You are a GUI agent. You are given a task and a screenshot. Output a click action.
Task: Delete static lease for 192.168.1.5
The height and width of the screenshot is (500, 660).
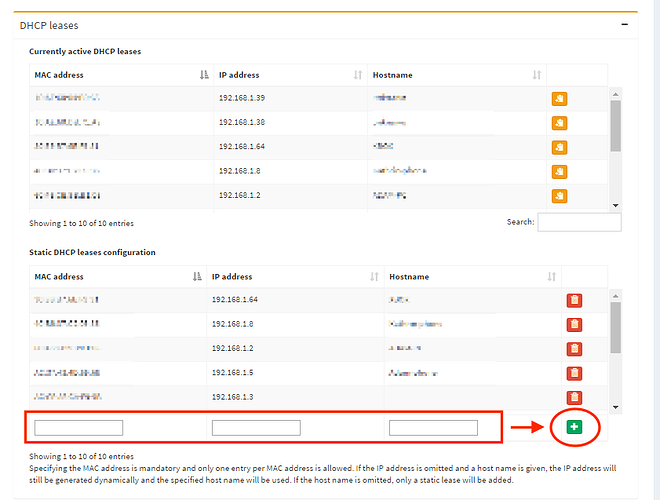[574, 373]
